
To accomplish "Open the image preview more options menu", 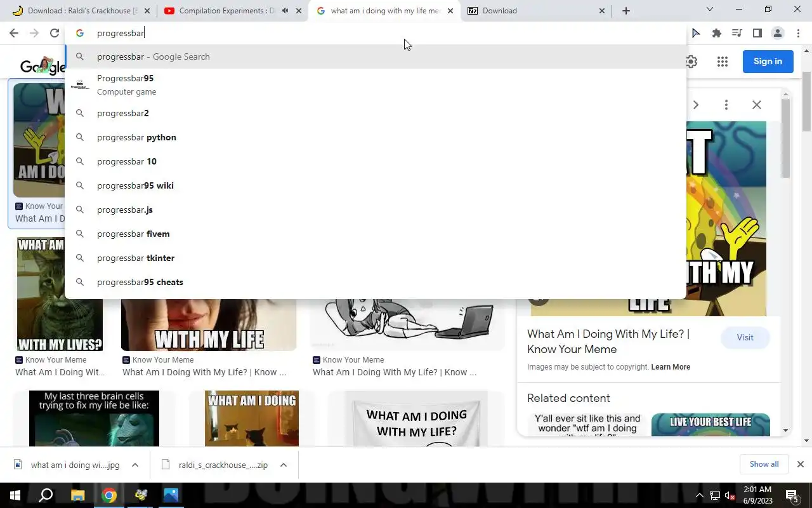I will point(726,105).
